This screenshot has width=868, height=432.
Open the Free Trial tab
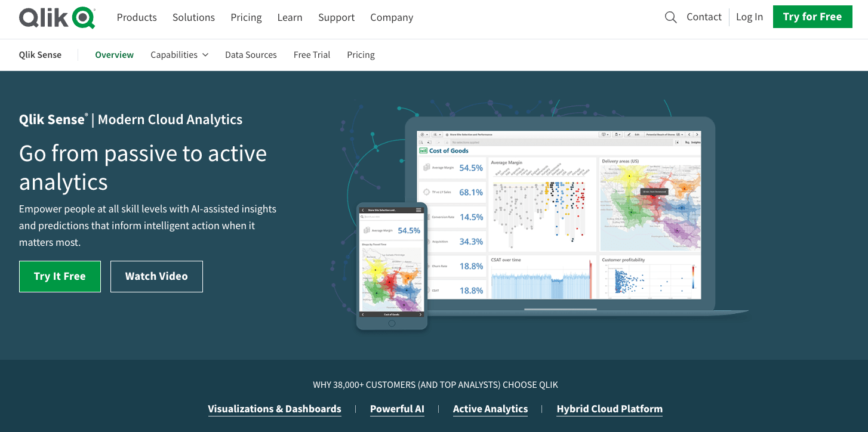tap(312, 55)
